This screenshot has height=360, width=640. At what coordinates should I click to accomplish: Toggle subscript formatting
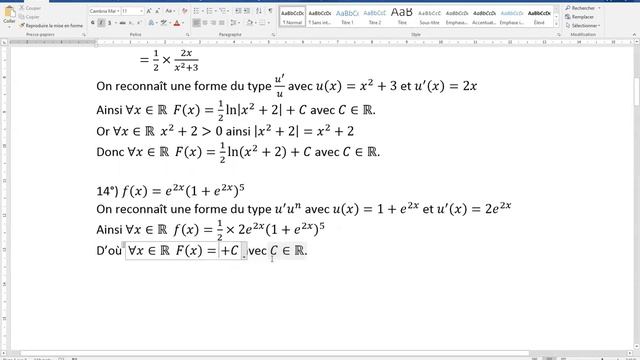coord(131,23)
